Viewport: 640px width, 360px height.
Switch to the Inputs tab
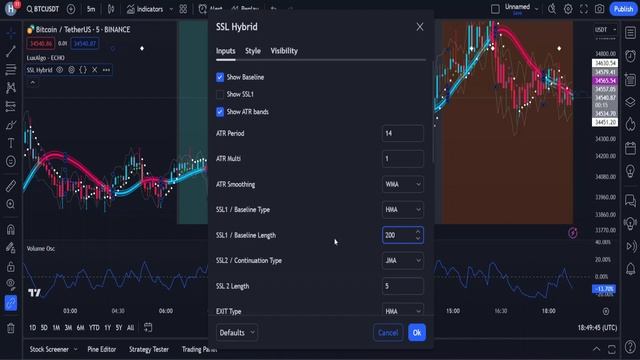[225, 51]
